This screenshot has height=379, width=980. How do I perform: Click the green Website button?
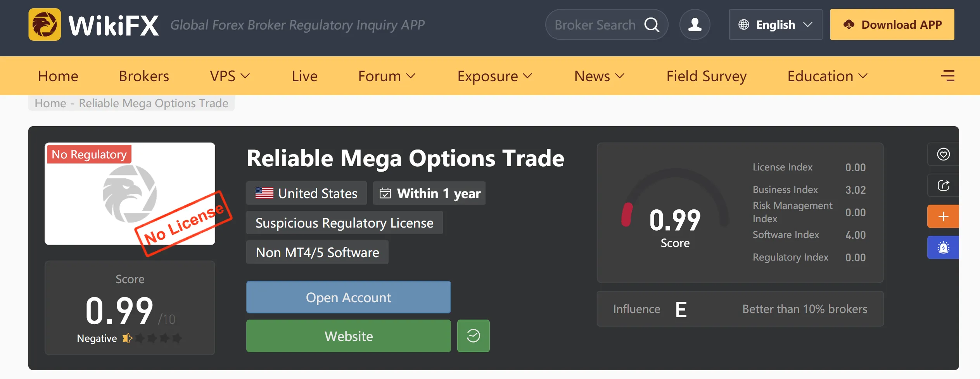click(x=348, y=336)
